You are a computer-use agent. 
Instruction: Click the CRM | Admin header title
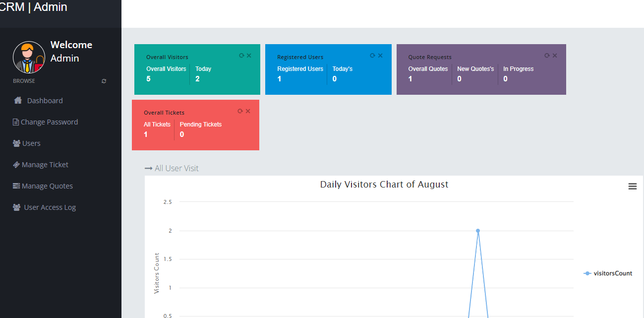34,7
